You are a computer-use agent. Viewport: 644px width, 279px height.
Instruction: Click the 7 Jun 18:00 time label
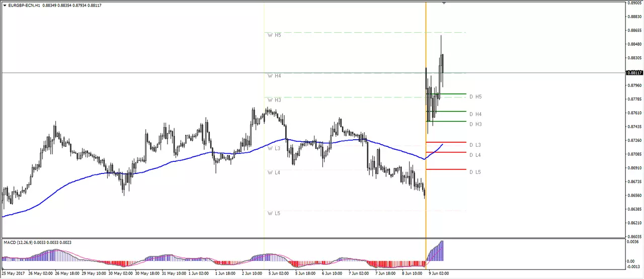[x=386, y=273]
